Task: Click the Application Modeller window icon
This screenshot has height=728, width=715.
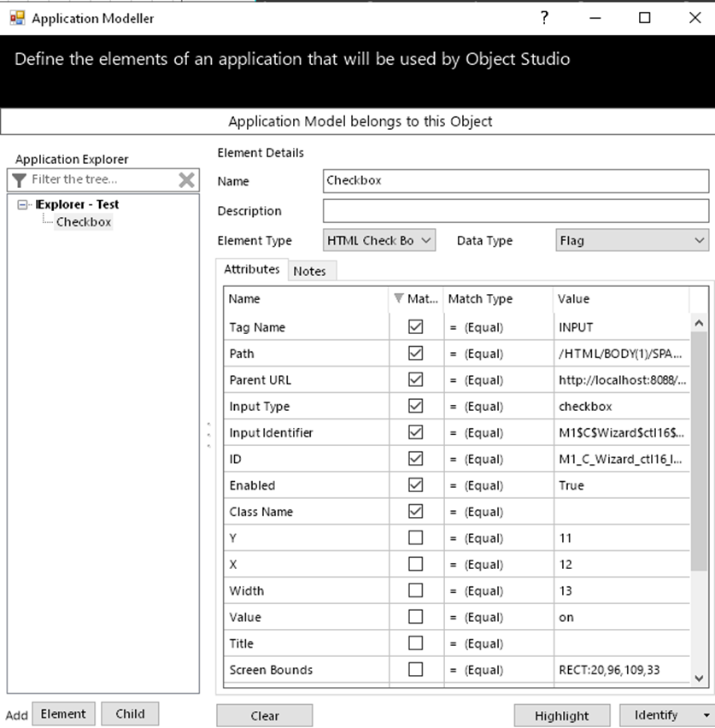Action: (17, 18)
